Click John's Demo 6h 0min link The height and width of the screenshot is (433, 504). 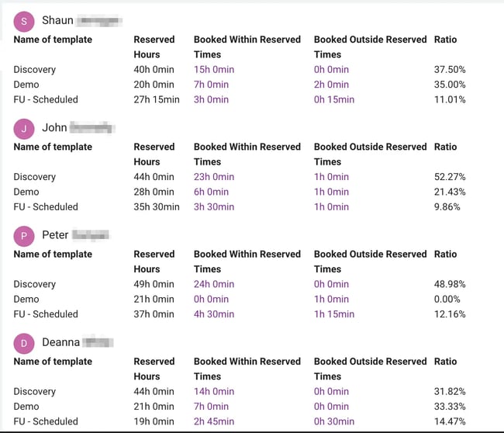pos(211,192)
